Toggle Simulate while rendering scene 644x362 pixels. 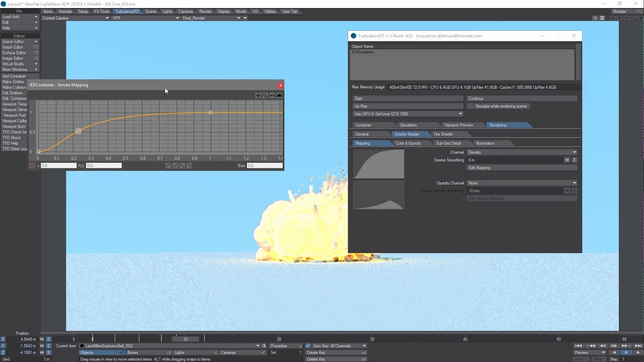tap(499, 106)
